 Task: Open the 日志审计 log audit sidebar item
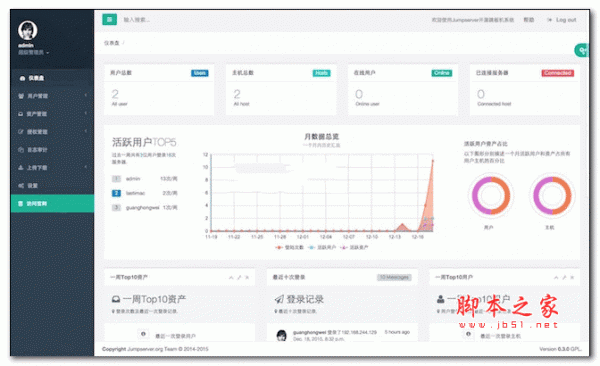point(52,150)
